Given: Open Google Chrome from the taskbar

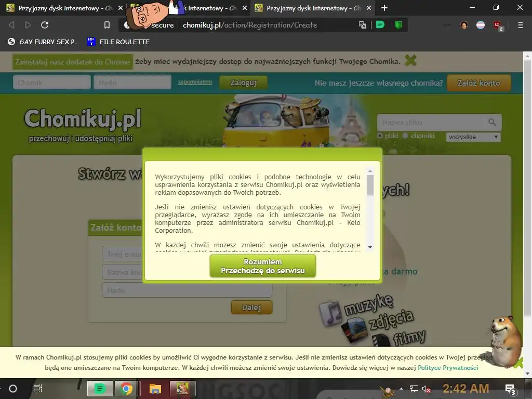Looking at the screenshot, I should pyautogui.click(x=126, y=389).
